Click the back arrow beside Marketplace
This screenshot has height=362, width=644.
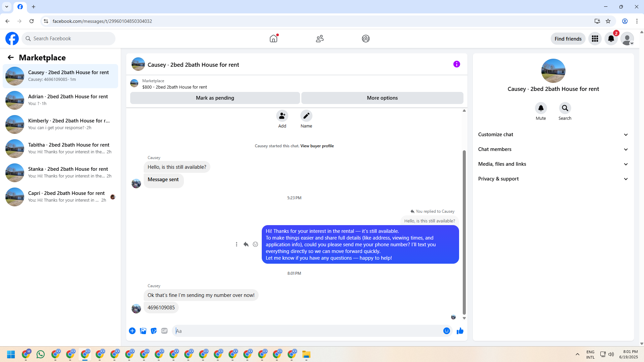(x=11, y=57)
